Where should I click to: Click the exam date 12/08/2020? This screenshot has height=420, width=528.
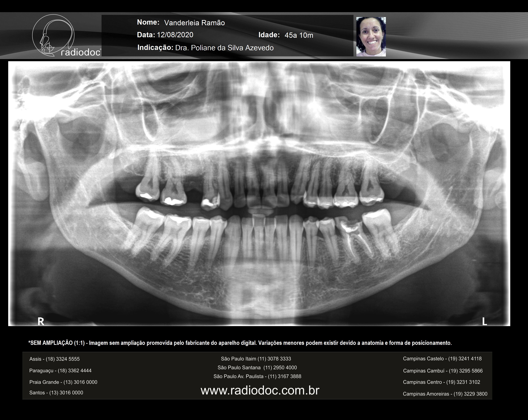175,35
